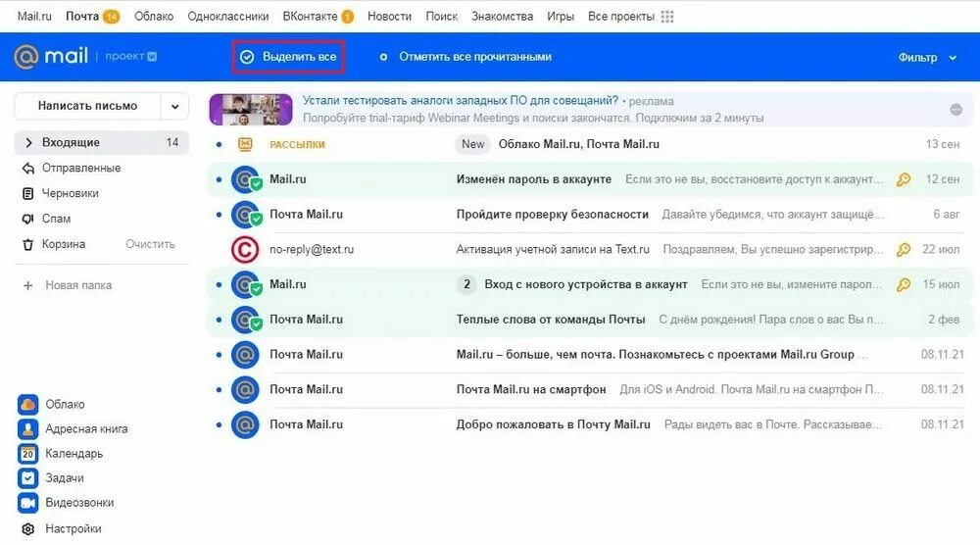Click the Mail.ru @ logo
This screenshot has height=545, width=980.
coord(26,57)
